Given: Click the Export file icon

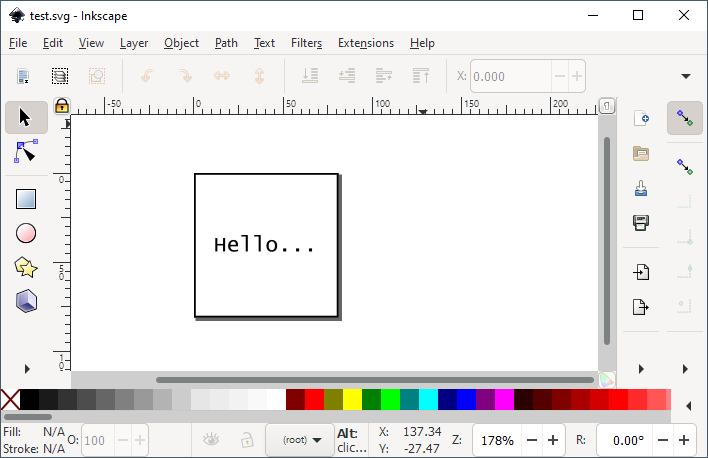Looking at the screenshot, I should (x=641, y=307).
